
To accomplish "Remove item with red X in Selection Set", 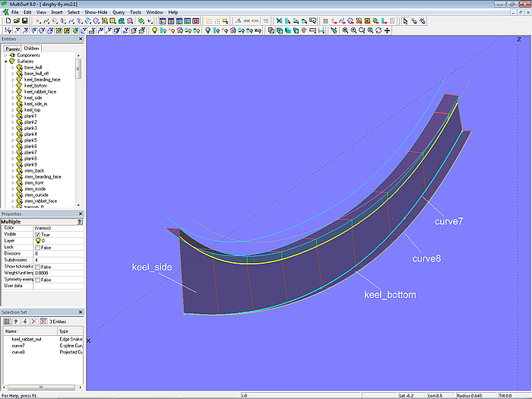I will pyautogui.click(x=33, y=322).
